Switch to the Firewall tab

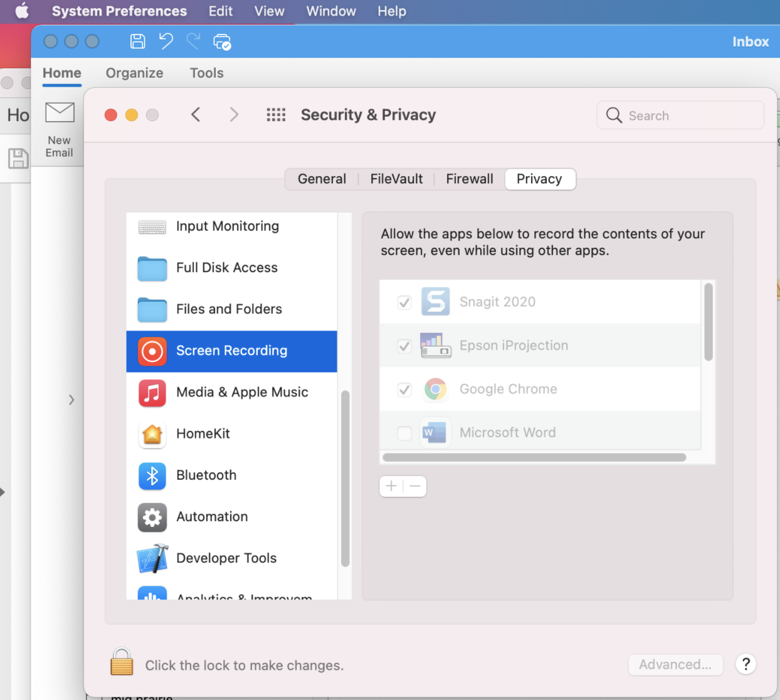[469, 179]
